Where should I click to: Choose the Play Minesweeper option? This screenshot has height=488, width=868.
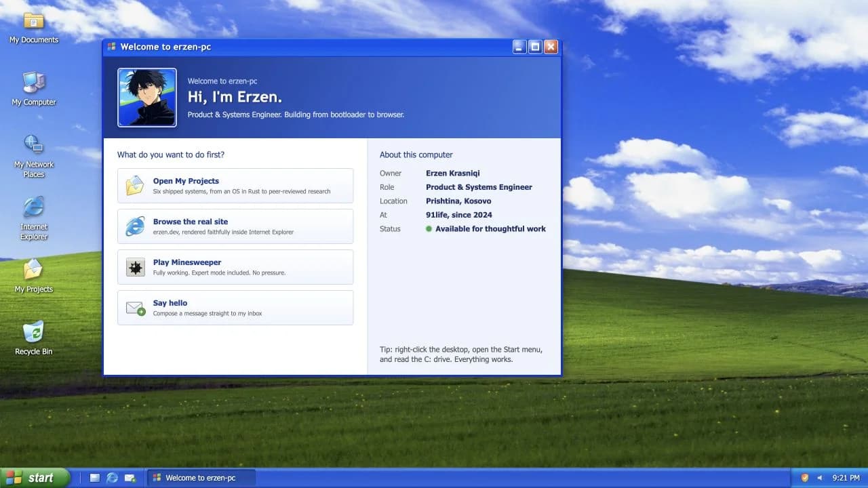click(x=235, y=267)
